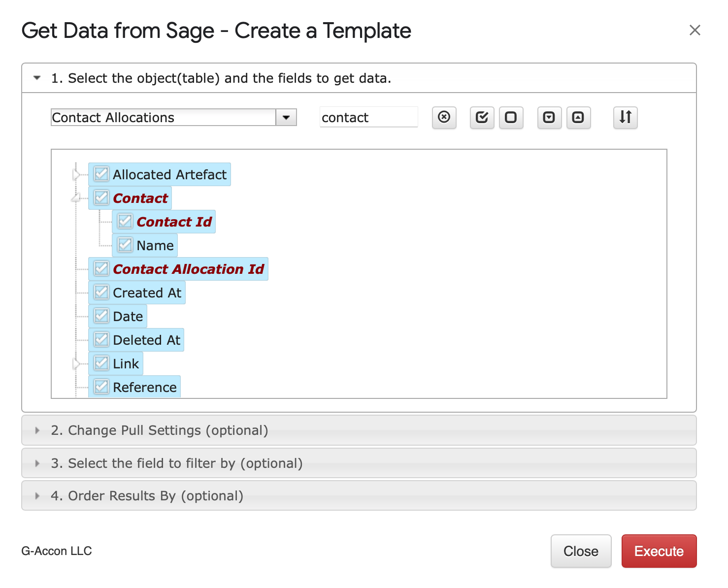Viewport: 728px width, 588px height.
Task: Close the dialog with the X icon
Action: click(695, 31)
